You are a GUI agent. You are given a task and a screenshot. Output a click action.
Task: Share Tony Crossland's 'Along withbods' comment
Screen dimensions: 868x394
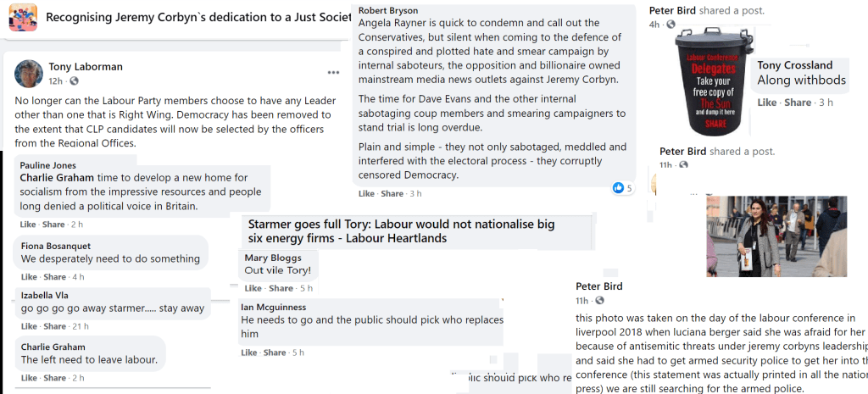click(797, 103)
